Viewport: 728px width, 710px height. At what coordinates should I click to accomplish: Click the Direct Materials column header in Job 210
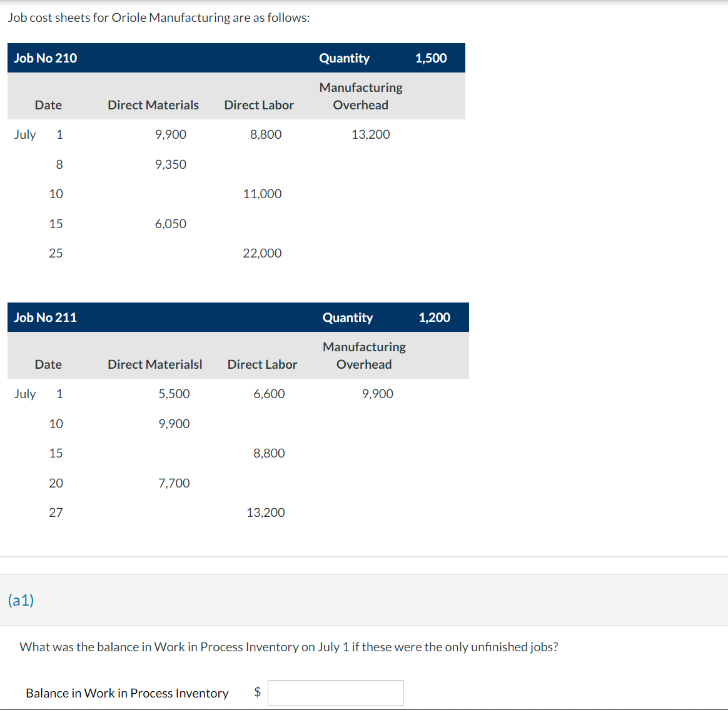[x=153, y=105]
